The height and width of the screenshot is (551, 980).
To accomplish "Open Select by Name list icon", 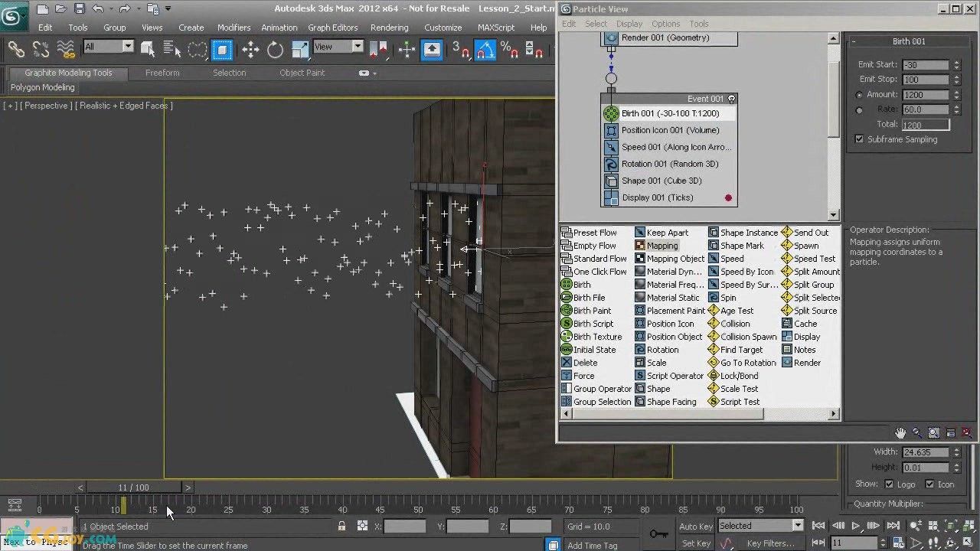I will (173, 50).
